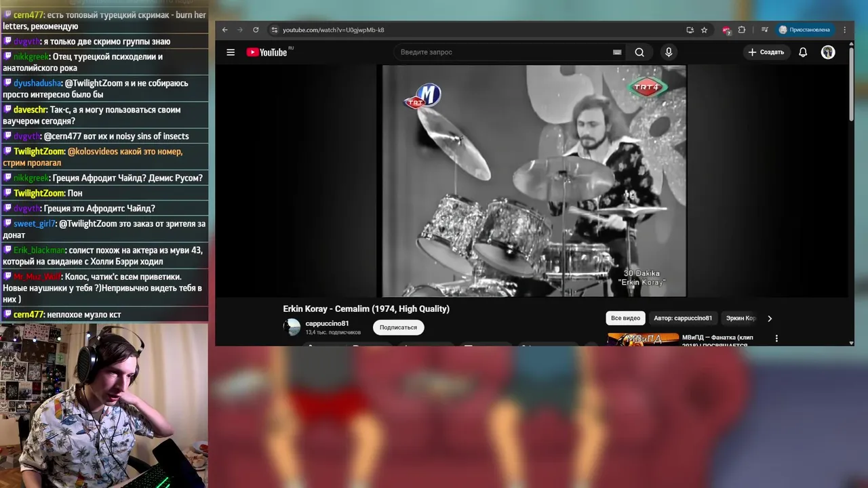Click the search magnifier button
This screenshot has height=488, width=868.
click(x=639, y=52)
